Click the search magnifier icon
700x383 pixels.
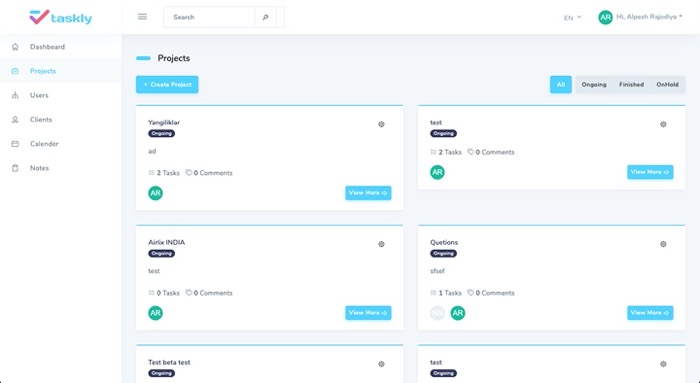coord(265,17)
